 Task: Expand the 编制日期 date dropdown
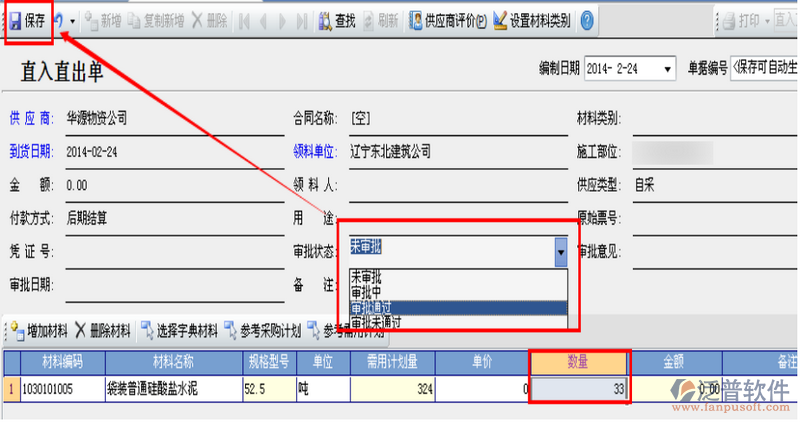click(666, 69)
